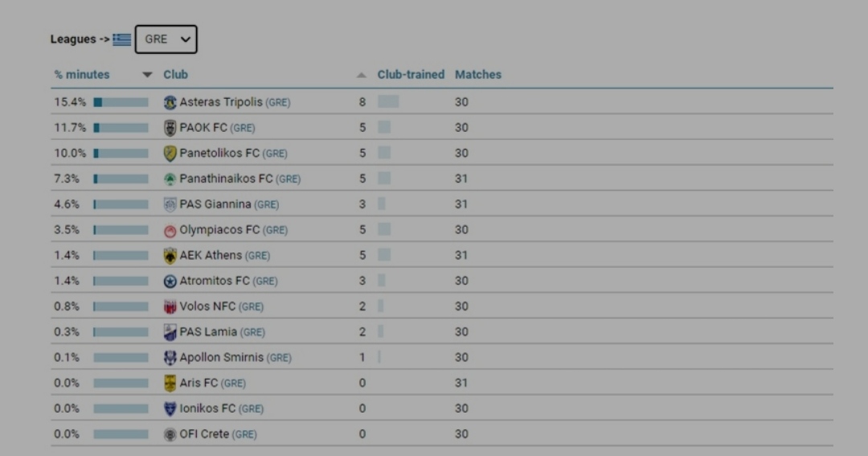Click the Volos NFC crest icon
The image size is (868, 456).
[170, 306]
